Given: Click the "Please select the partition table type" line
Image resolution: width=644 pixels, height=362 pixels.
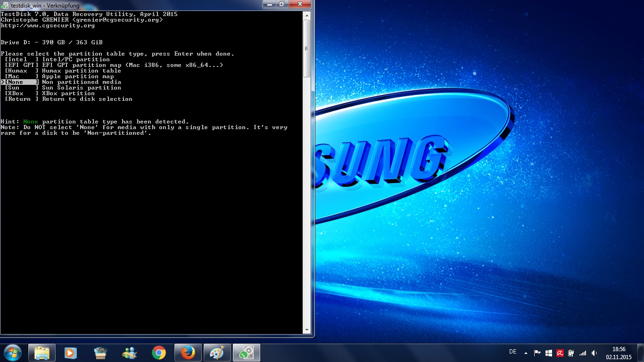Looking at the screenshot, I should pyautogui.click(x=117, y=54).
